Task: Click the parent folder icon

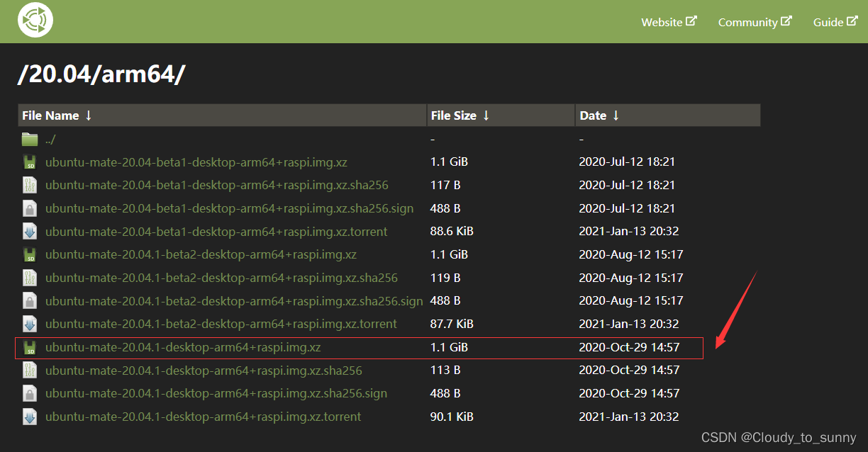Action: coord(29,139)
